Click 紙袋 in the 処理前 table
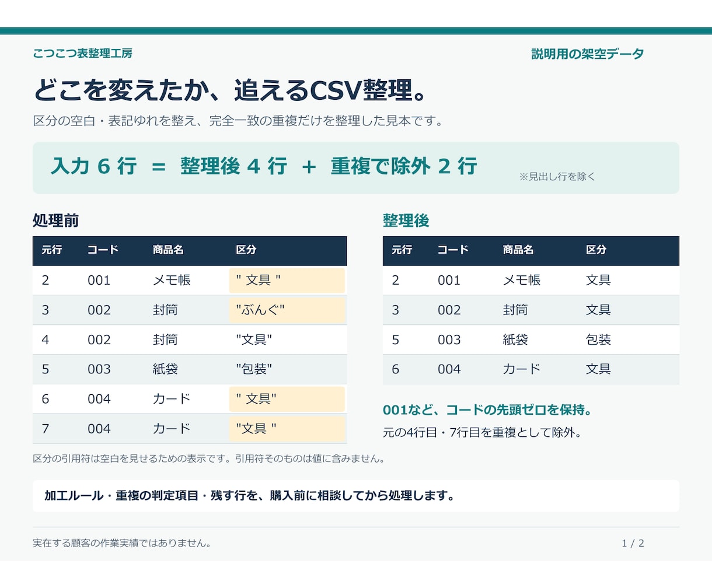Screen dimensions: 712x588 (x=165, y=369)
